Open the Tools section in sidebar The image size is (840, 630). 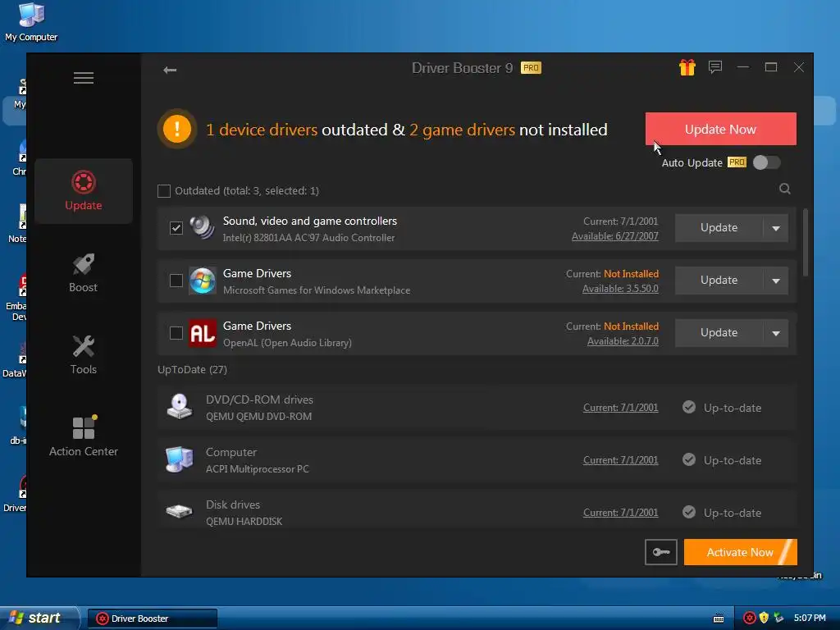83,355
